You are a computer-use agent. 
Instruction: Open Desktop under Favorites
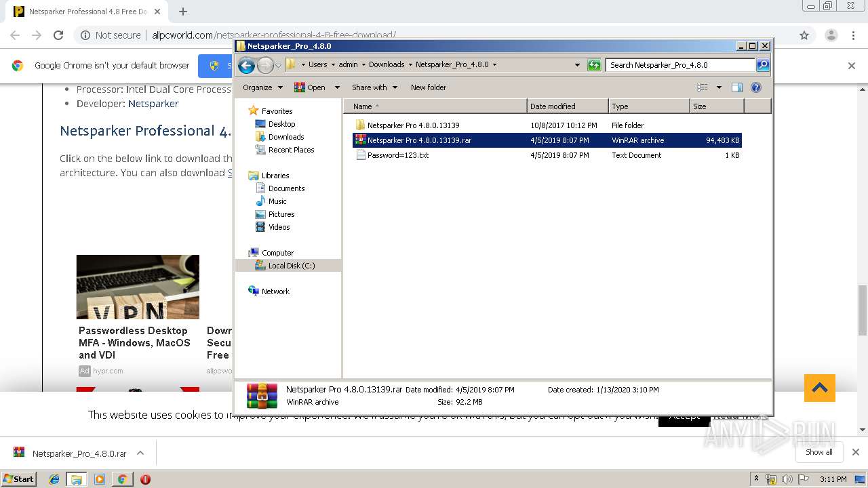281,124
